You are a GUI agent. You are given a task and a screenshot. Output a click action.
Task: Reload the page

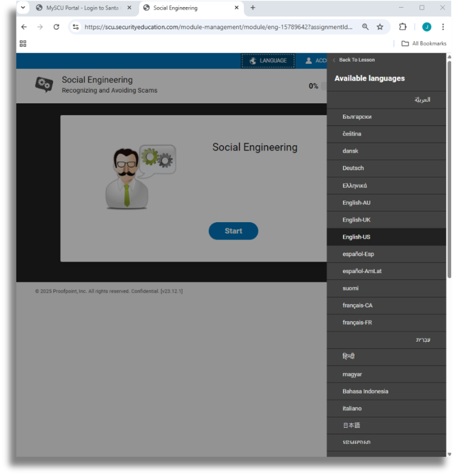click(57, 27)
